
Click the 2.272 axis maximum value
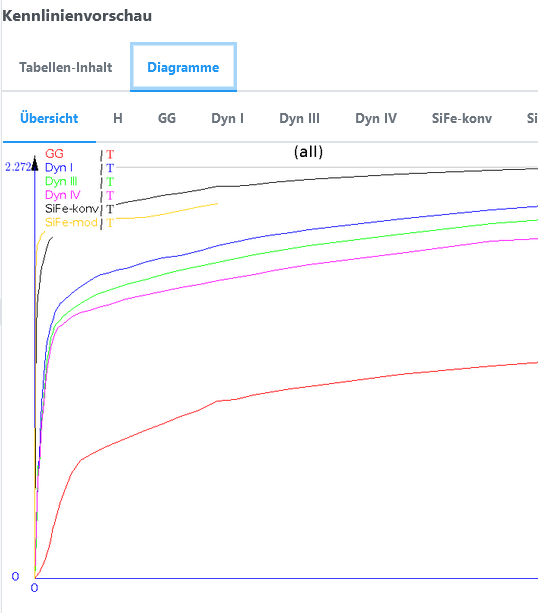coord(18,167)
